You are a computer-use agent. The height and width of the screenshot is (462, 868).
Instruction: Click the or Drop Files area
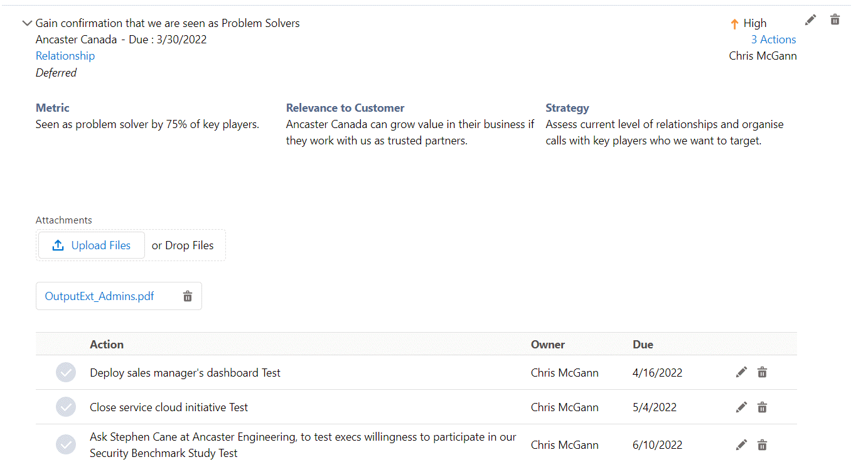(183, 245)
